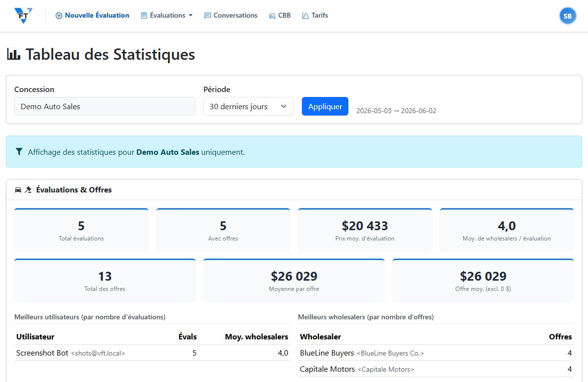Open the Tarifs menu item

pyautogui.click(x=315, y=16)
